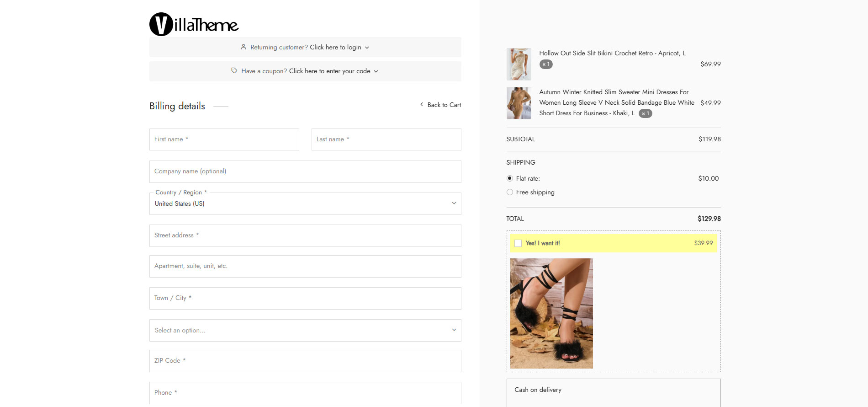
Task: Select the Cash on delivery payment option
Action: tap(538, 390)
